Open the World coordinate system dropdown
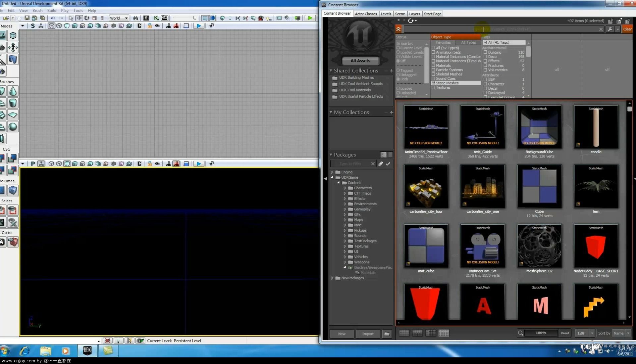636x364 pixels. [x=119, y=18]
